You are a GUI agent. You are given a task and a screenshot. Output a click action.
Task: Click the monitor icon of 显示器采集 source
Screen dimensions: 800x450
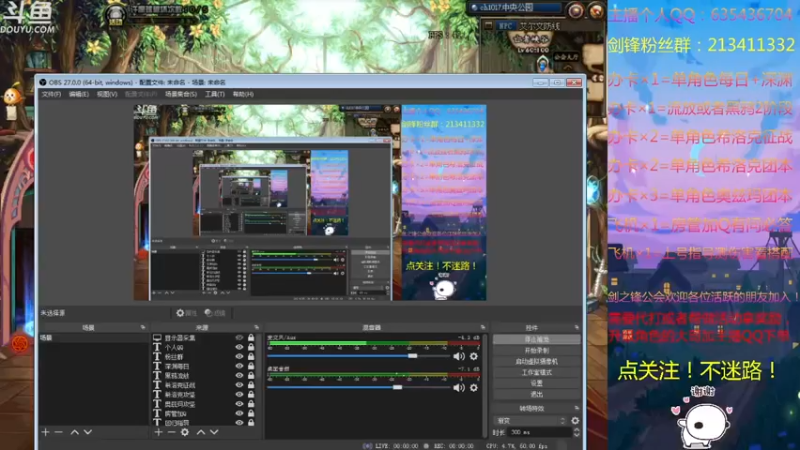[157, 338]
